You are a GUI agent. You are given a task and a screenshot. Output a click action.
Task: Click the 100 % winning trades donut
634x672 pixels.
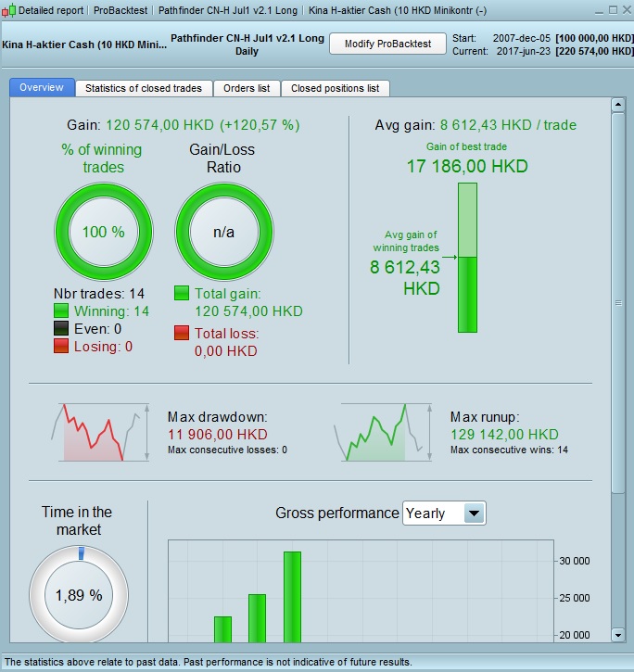pyautogui.click(x=103, y=232)
